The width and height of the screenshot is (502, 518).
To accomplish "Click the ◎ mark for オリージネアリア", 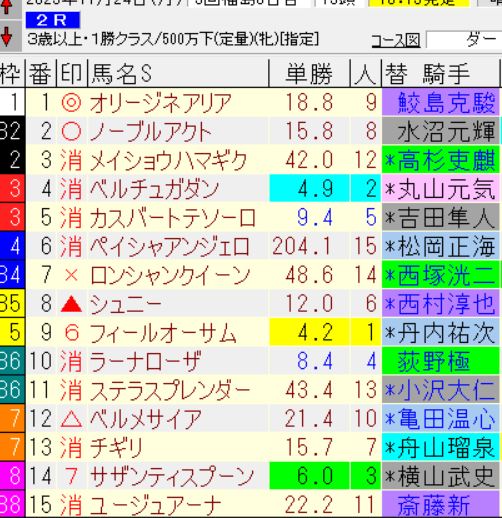I will click(72, 102).
